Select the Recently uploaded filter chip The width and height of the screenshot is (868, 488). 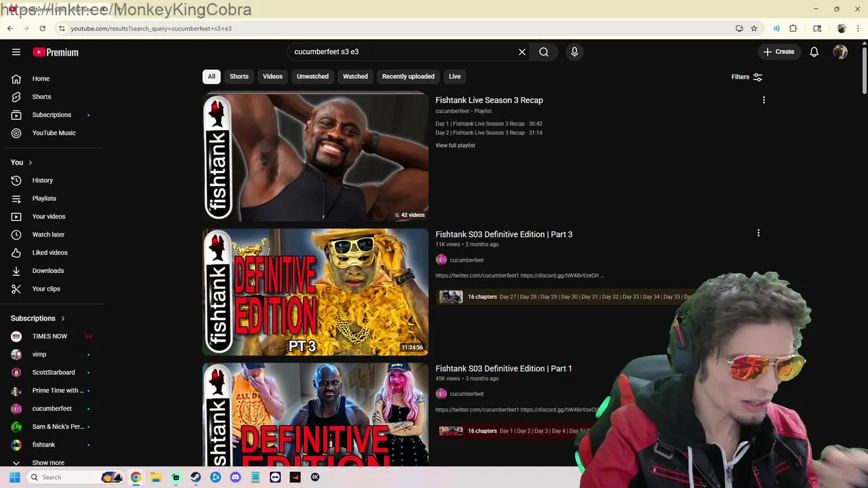408,77
